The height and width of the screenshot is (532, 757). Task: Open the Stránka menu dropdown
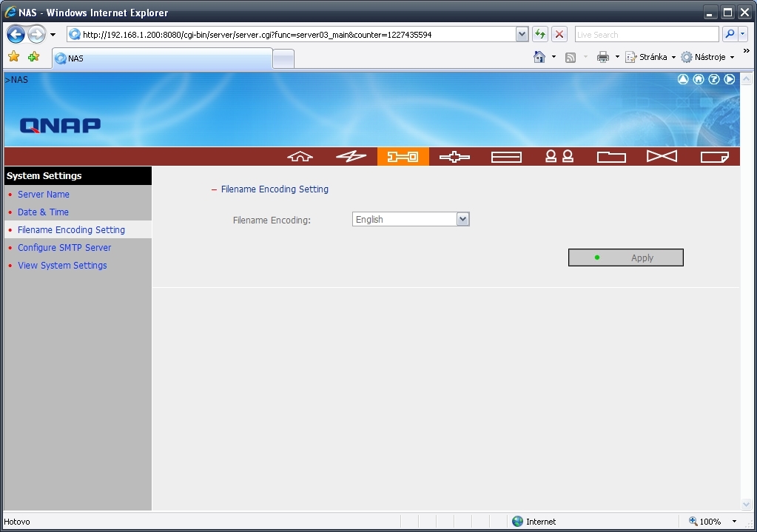pyautogui.click(x=650, y=57)
